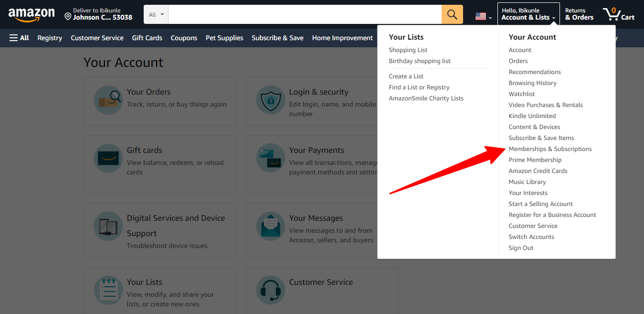Open Amazon Credit Cards entry
The image size is (644, 314).
(538, 171)
